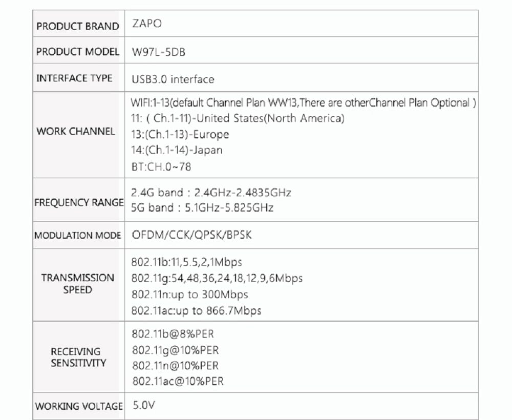Select the ZAPO brand value
Image resolution: width=512 pixels, height=420 pixels.
click(x=147, y=25)
